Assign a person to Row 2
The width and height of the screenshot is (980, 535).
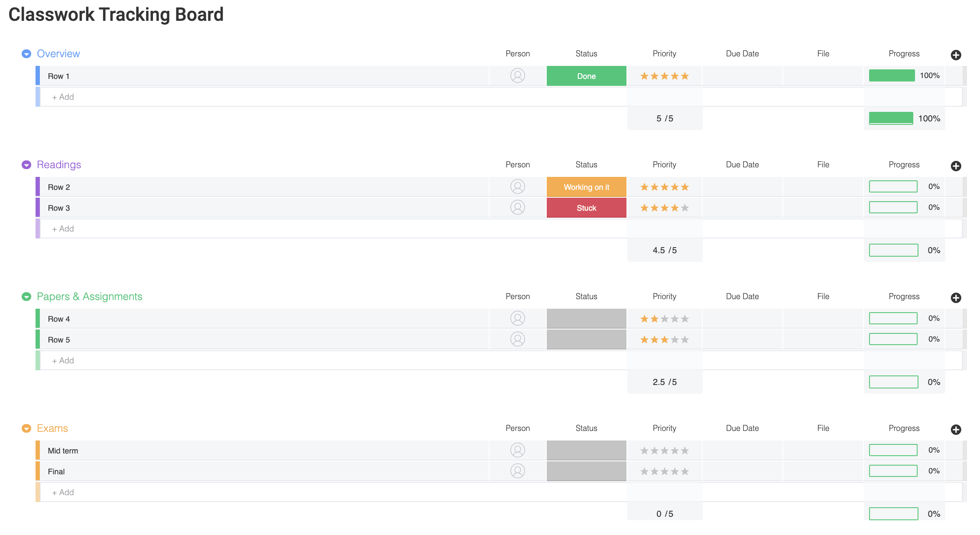coord(518,187)
